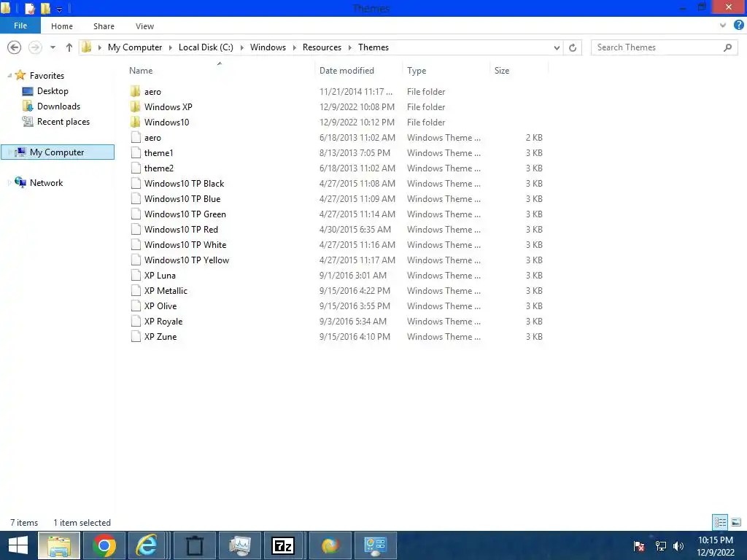Expand the address bar history dropdown

[557, 47]
